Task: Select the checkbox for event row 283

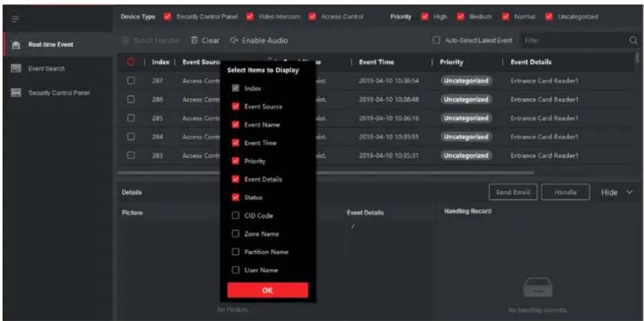Action: coord(132,155)
